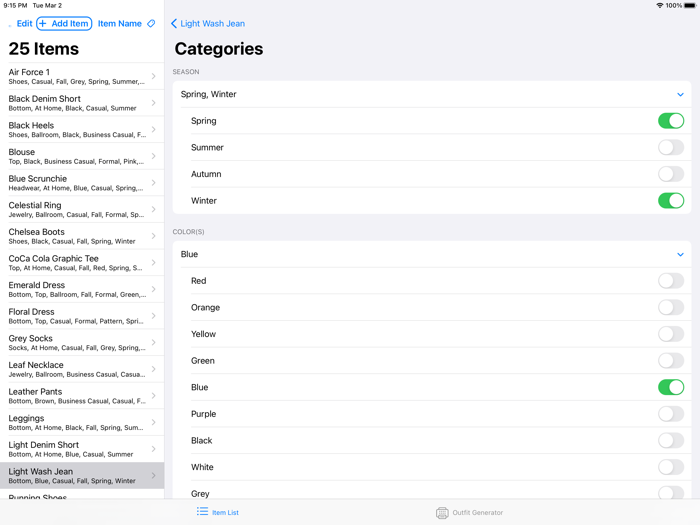Click the Add Item button
700x525 pixels.
pos(64,24)
